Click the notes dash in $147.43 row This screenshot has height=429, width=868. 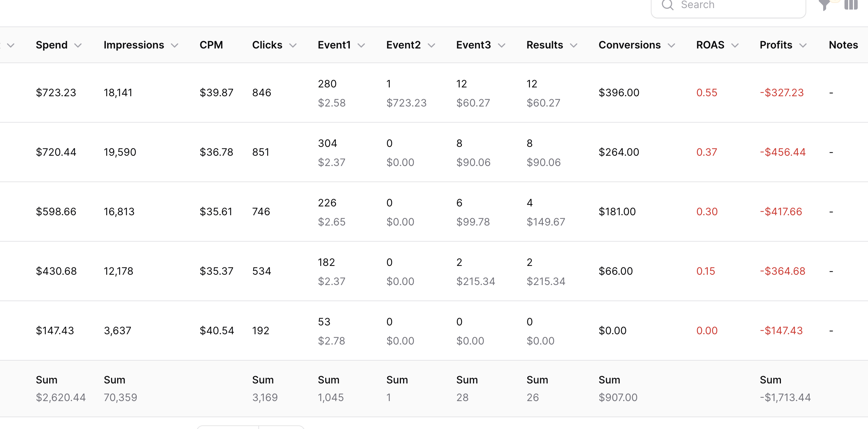[831, 331]
